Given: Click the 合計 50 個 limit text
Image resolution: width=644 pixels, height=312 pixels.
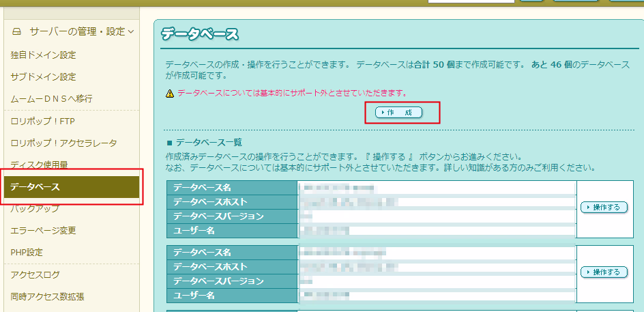Looking at the screenshot, I should [434, 65].
